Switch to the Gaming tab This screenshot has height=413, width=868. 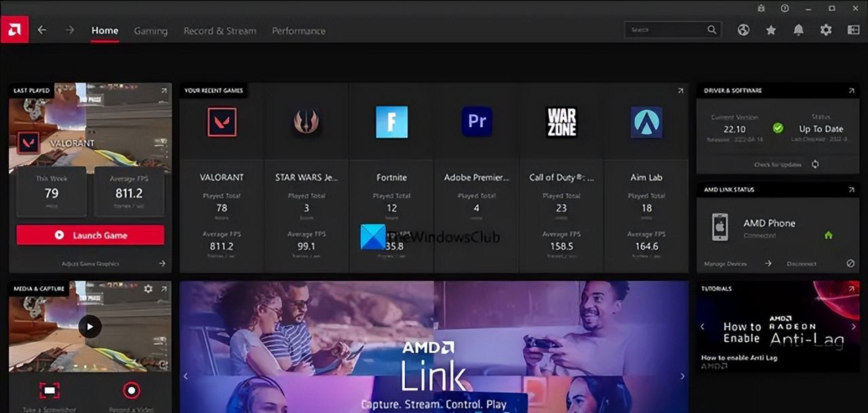tap(151, 31)
